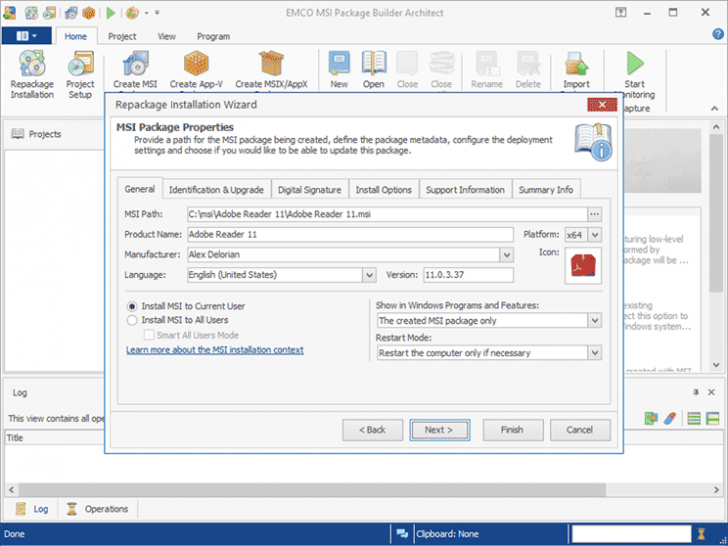Open the Summary Info tab

(546, 190)
